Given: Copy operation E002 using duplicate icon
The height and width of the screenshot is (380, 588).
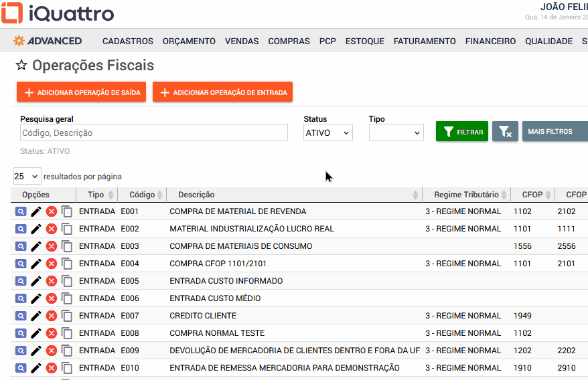Looking at the screenshot, I should (67, 229).
